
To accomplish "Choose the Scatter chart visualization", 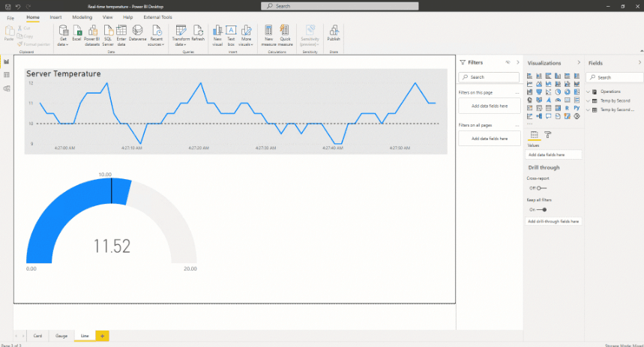I will (x=548, y=92).
